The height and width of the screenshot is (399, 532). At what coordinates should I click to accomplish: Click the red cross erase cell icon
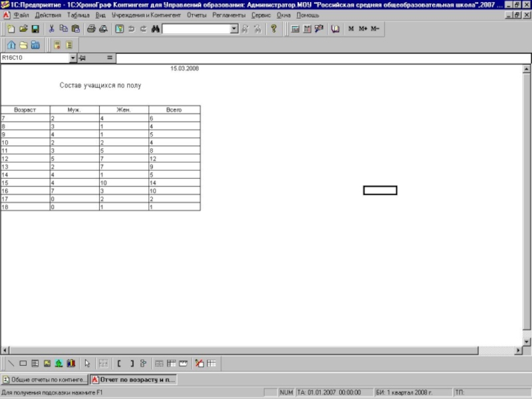pyautogui.click(x=199, y=363)
